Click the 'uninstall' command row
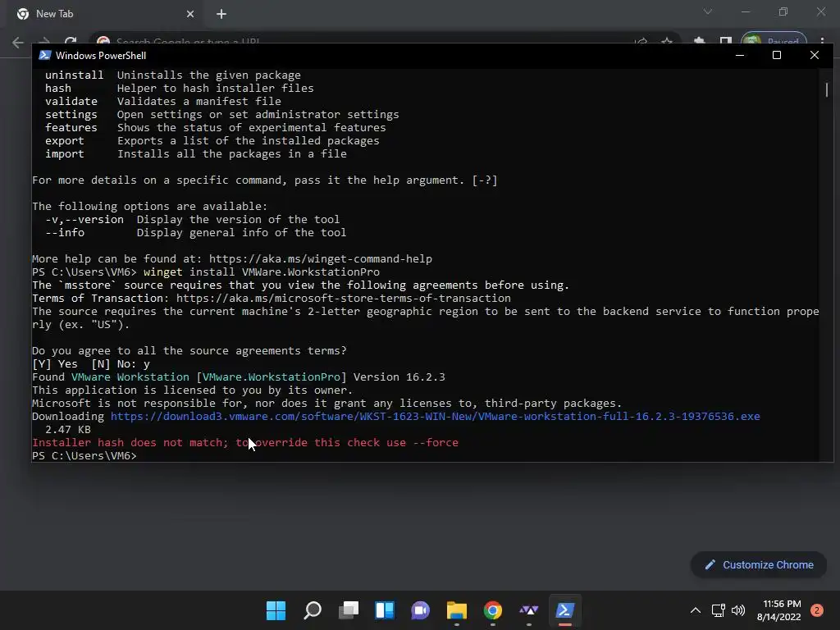Image resolution: width=840 pixels, height=630 pixels. click(x=173, y=75)
